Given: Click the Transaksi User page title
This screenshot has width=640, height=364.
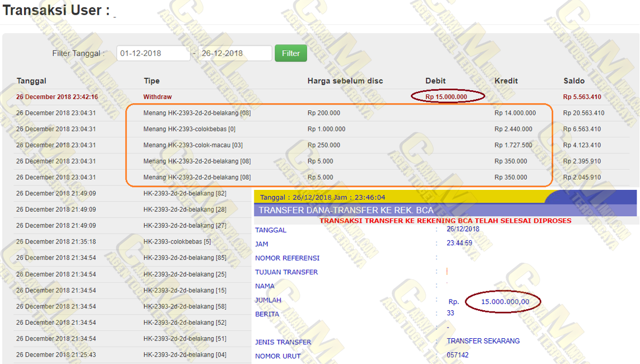Looking at the screenshot, I should click(56, 10).
